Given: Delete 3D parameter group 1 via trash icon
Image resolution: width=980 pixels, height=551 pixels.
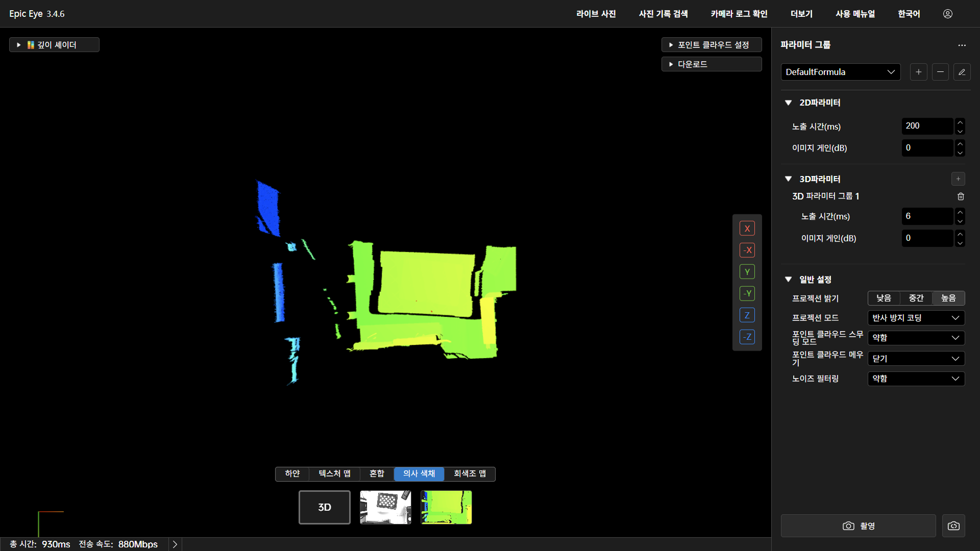Looking at the screenshot, I should click(x=961, y=196).
